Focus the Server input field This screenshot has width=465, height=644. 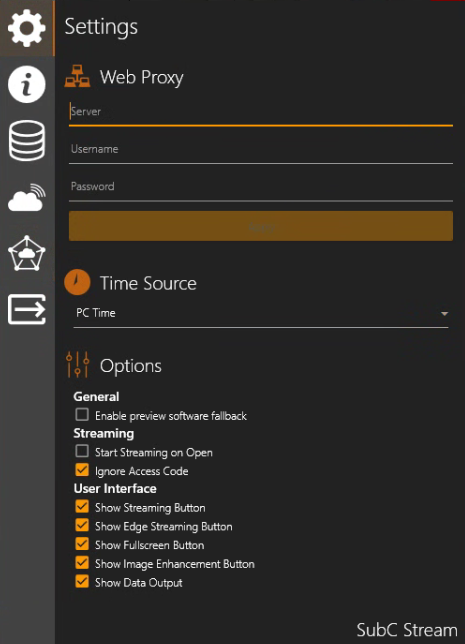click(261, 112)
